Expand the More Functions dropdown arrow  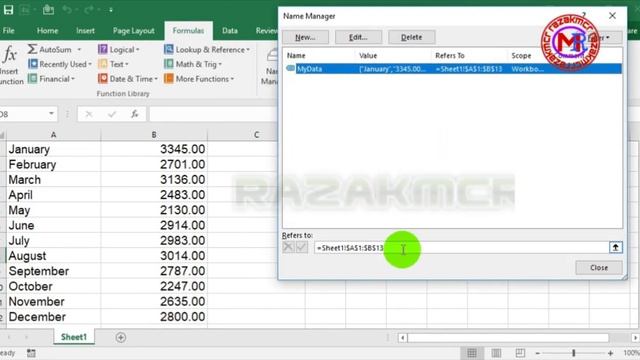pos(232,79)
